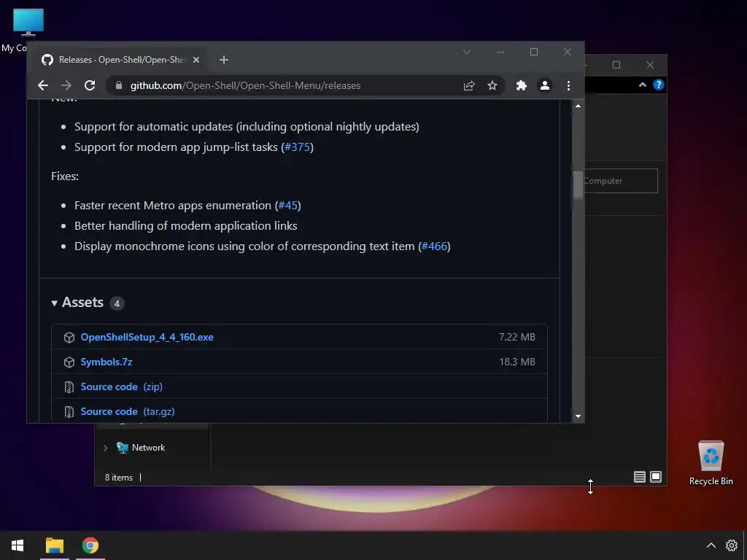747x560 pixels.
Task: Download Symbols.7z asset
Action: tap(107, 362)
